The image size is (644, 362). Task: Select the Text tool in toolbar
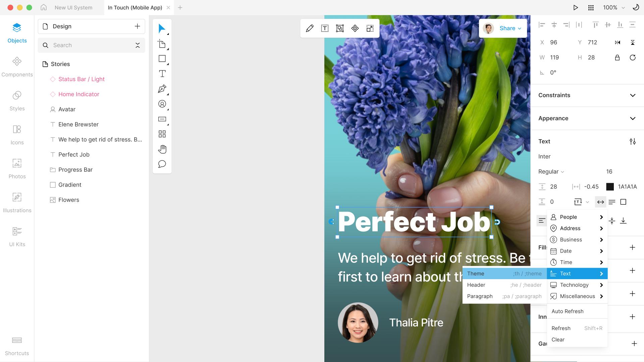click(162, 74)
